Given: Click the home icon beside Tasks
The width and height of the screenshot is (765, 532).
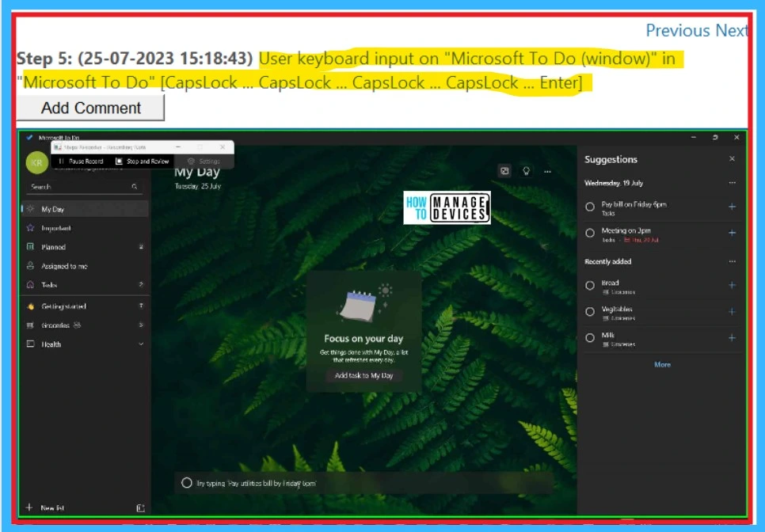Looking at the screenshot, I should click(30, 285).
